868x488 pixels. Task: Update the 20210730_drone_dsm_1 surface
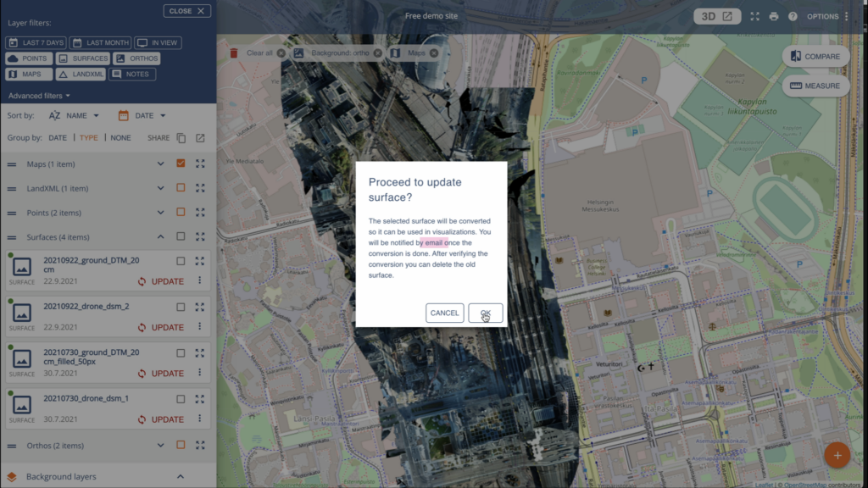click(x=161, y=419)
